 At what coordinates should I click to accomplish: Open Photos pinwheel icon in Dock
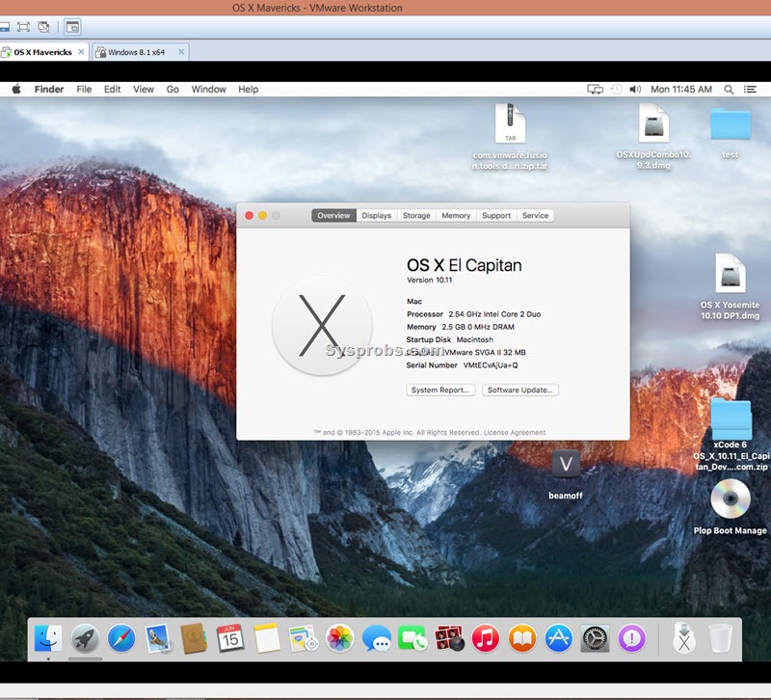click(x=340, y=638)
